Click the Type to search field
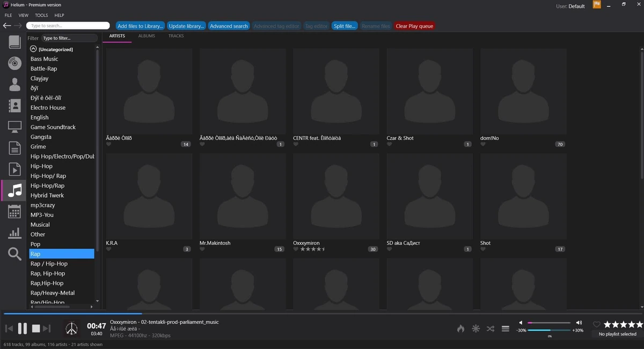Screen dimensions: 644x349 pyautogui.click(x=68, y=26)
